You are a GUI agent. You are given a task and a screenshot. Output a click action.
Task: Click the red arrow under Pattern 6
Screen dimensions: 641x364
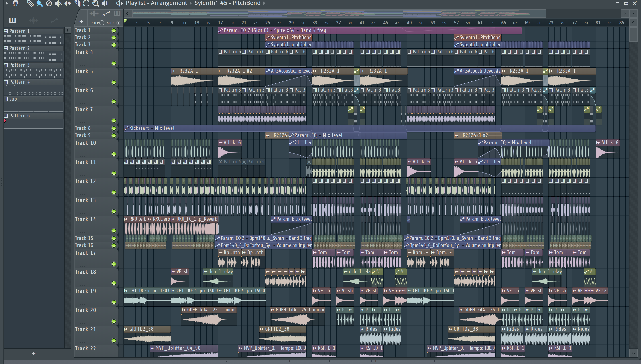pyautogui.click(x=5, y=121)
